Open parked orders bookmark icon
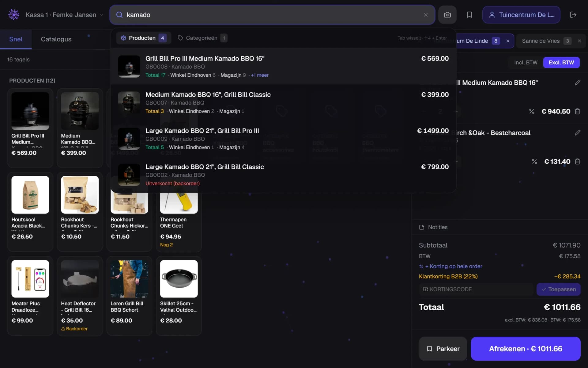 click(469, 15)
